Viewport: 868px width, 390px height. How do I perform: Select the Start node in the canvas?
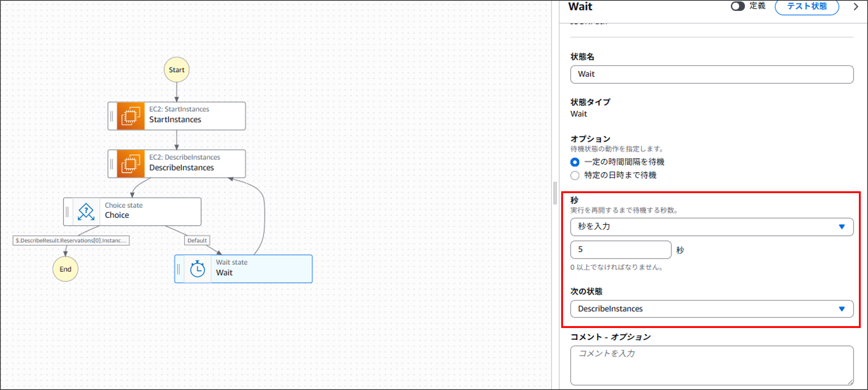[x=176, y=69]
